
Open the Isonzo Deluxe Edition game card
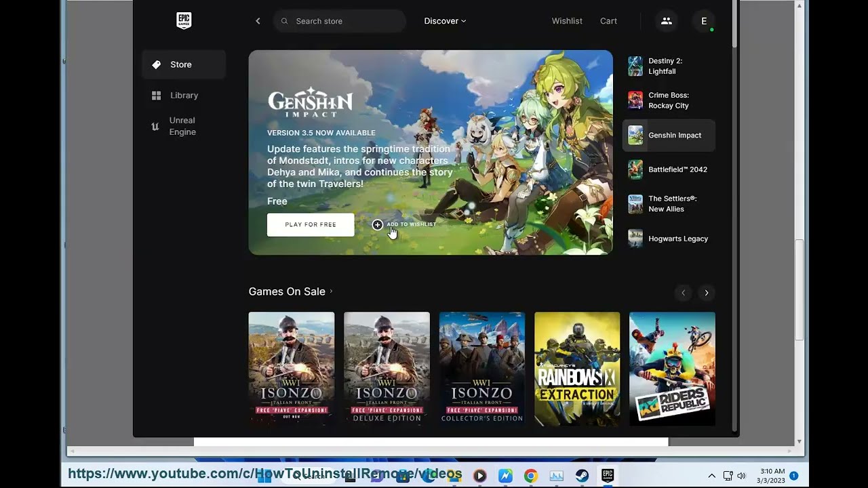[387, 369]
